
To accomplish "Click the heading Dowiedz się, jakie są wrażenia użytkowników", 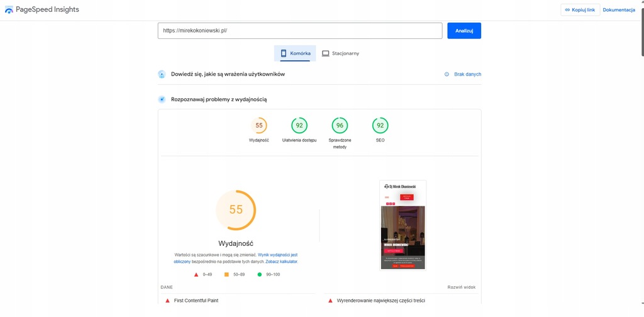I will point(228,74).
